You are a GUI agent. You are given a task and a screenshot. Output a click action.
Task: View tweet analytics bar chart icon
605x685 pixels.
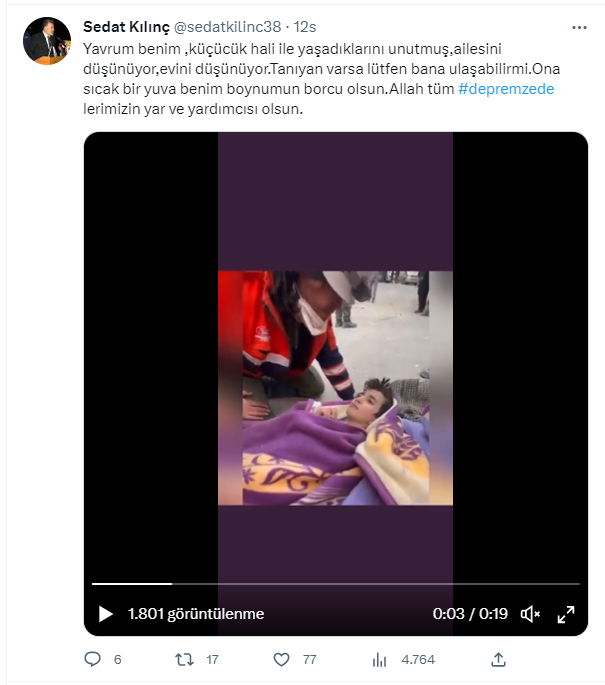point(379,660)
